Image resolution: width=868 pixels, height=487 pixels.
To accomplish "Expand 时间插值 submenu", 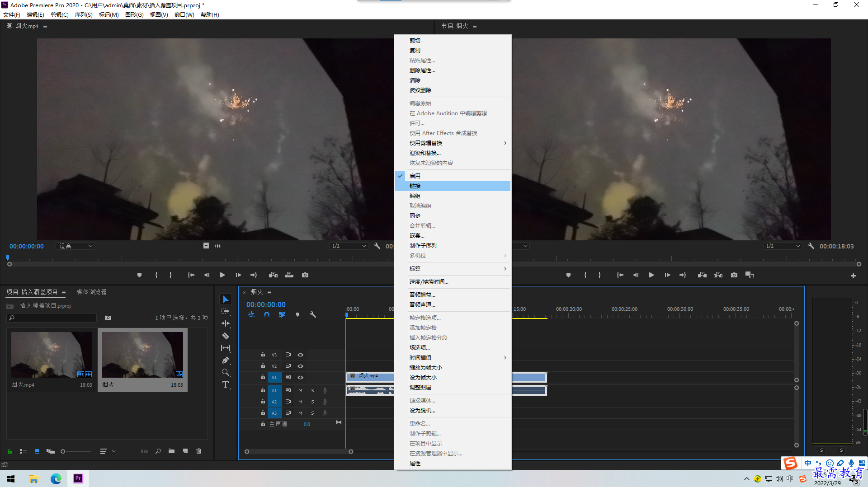I will [x=453, y=357].
